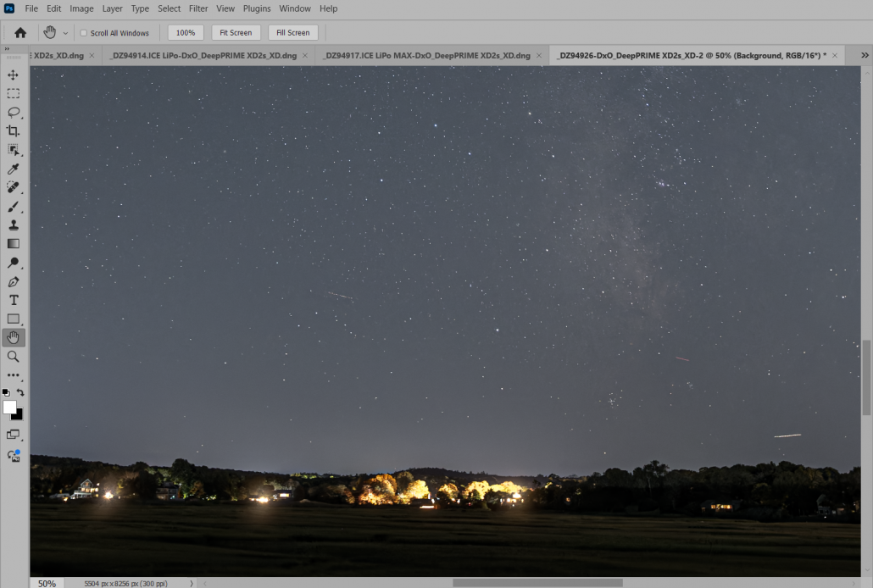Activate the Crop tool
Viewport: 873px width, 588px height.
13,131
